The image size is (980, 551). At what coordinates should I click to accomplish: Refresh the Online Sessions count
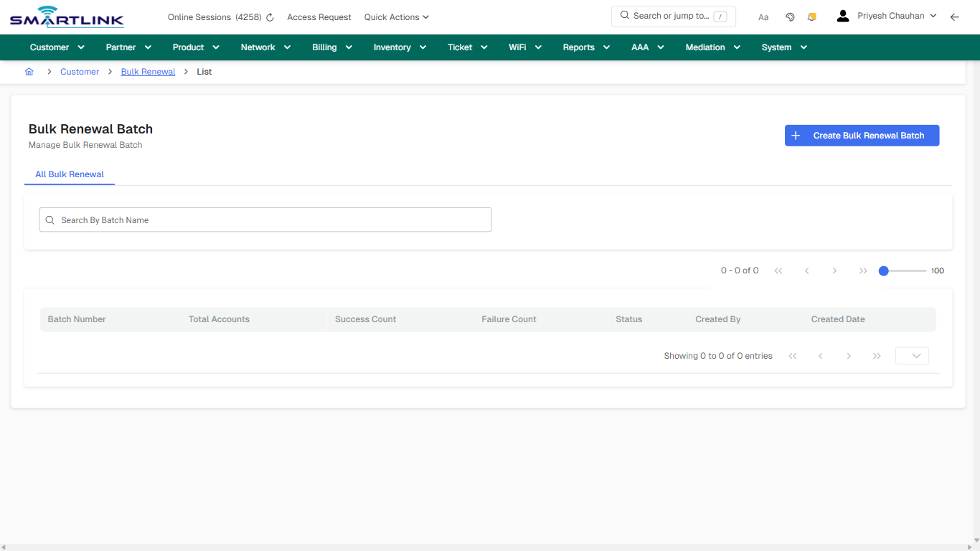(x=269, y=17)
